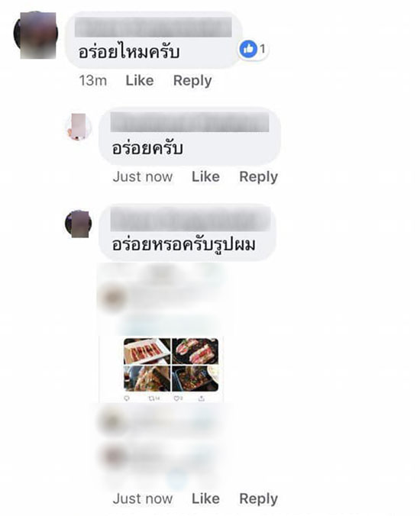Click the blue thumbs-up reaction icon

coord(248,49)
